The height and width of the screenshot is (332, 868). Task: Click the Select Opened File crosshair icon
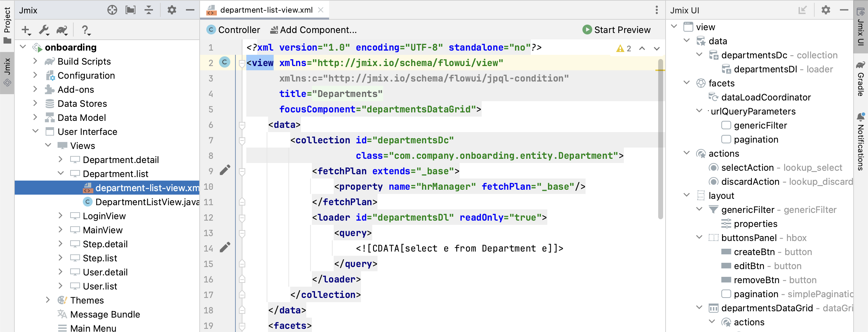point(112,10)
